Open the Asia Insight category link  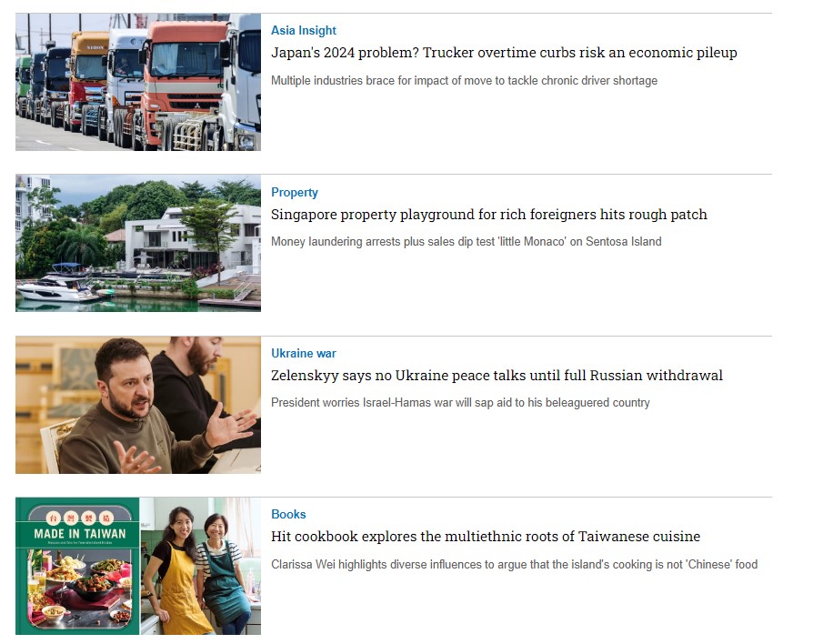[304, 30]
